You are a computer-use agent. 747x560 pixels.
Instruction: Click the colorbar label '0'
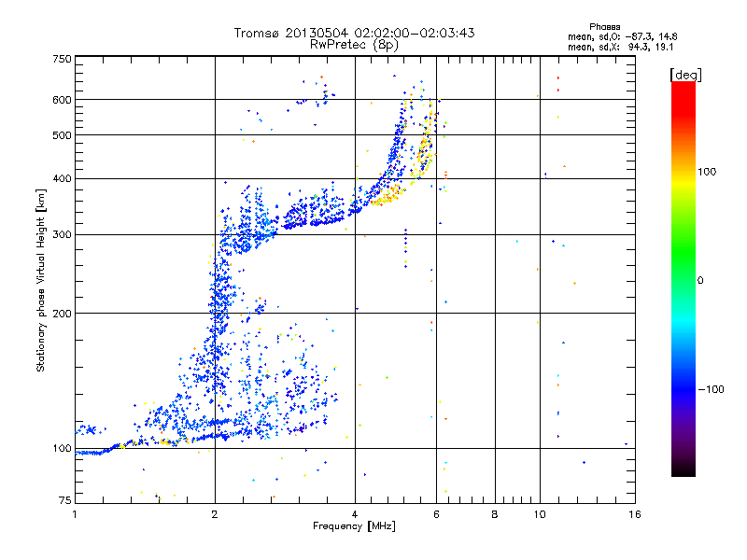[700, 281]
